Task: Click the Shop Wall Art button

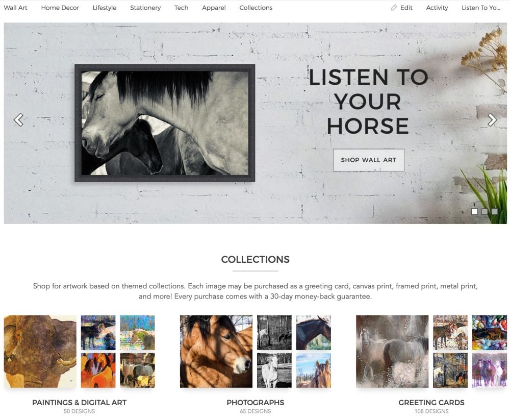Action: point(369,160)
